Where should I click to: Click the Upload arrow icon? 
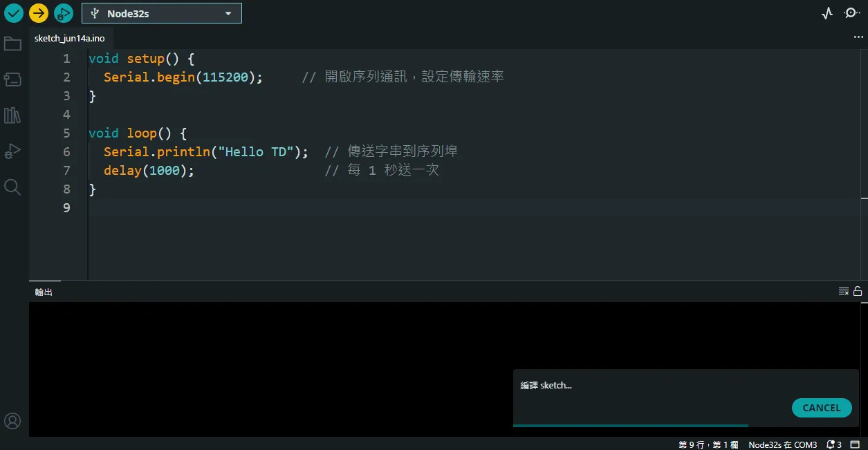tap(39, 12)
